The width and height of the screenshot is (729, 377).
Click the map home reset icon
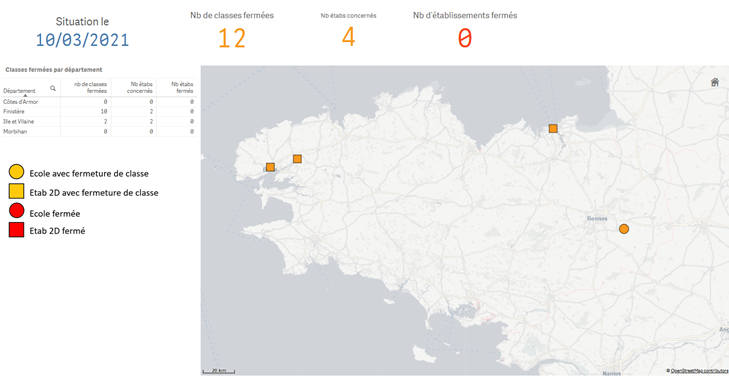(715, 82)
